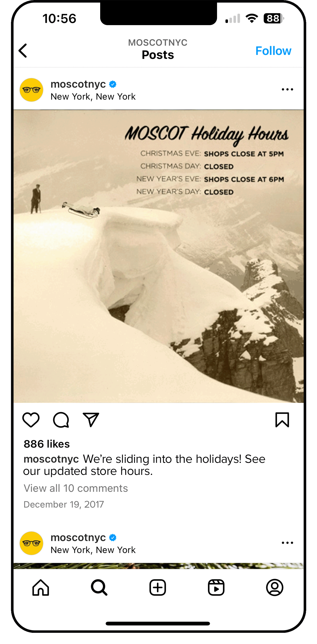Tap moscotnyc username in the caption
Screen dimensions: 317x644
[51, 459]
